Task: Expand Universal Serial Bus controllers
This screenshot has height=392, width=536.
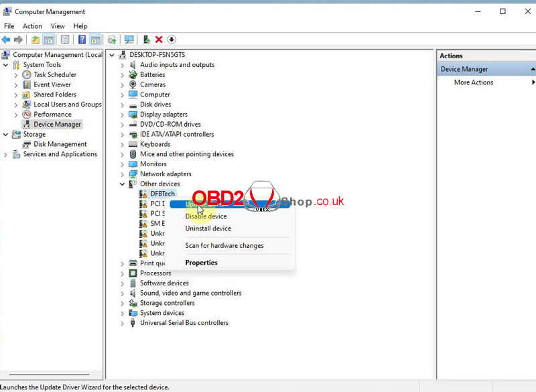Action: 122,323
